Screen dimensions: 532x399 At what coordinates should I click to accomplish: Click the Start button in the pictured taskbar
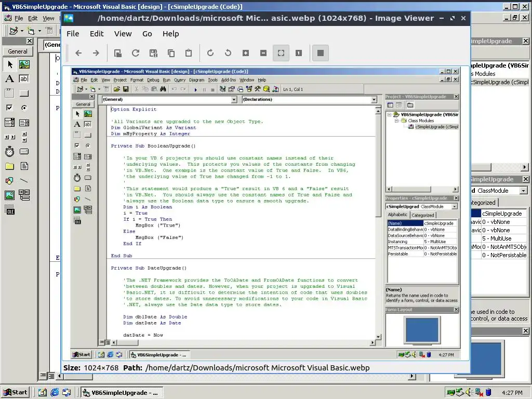tap(82, 354)
